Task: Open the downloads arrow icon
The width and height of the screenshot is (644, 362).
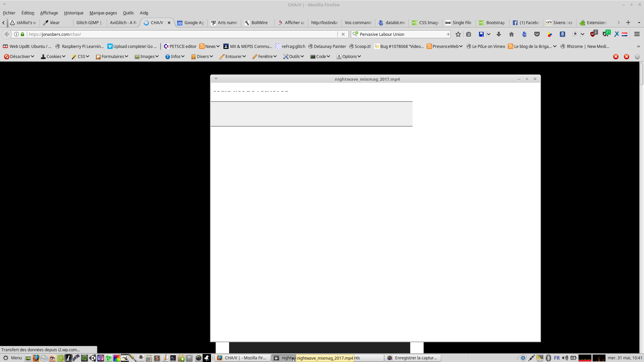Action: [499, 34]
